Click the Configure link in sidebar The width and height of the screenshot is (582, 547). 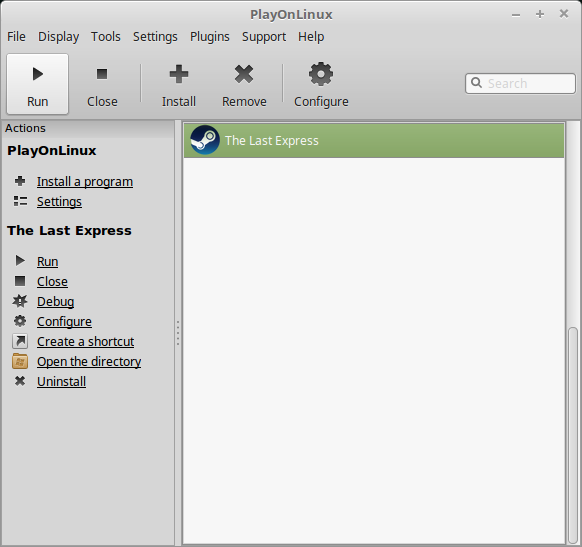pyautogui.click(x=64, y=322)
